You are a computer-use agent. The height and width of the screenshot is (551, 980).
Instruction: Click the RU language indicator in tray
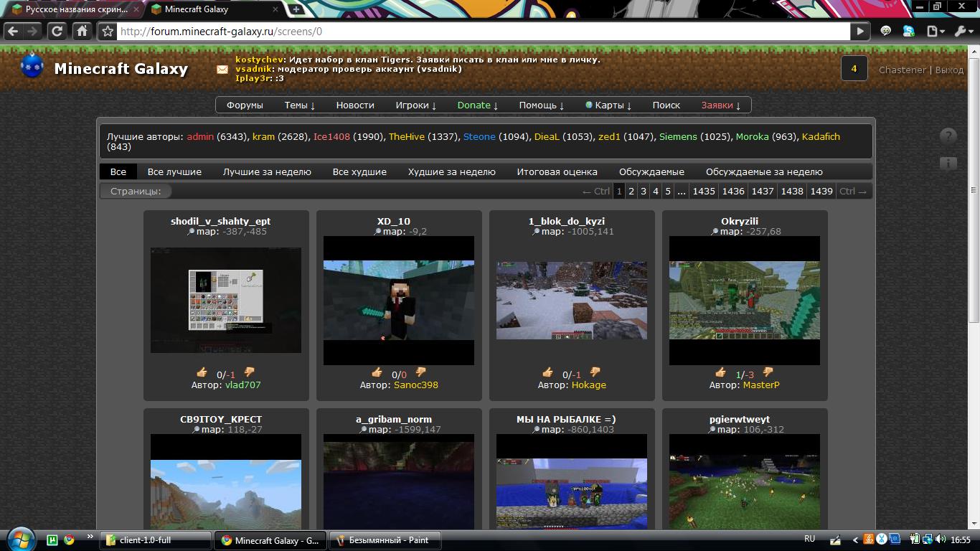point(809,539)
